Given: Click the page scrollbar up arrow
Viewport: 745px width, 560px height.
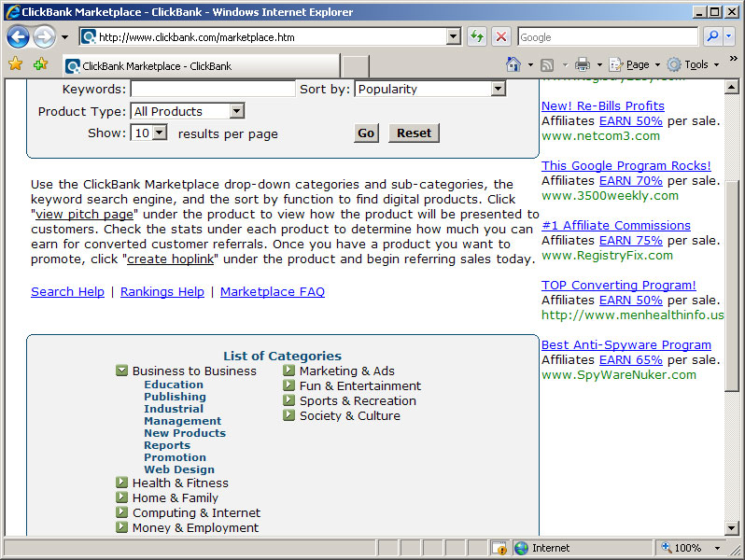Looking at the screenshot, I should click(x=732, y=87).
